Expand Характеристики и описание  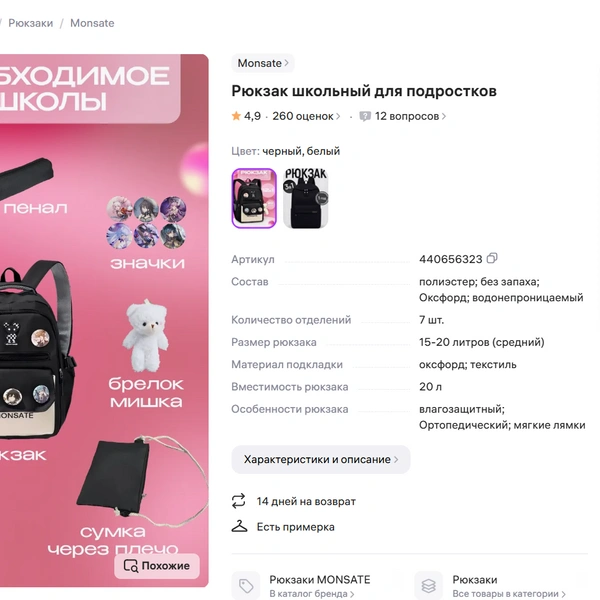(321, 459)
